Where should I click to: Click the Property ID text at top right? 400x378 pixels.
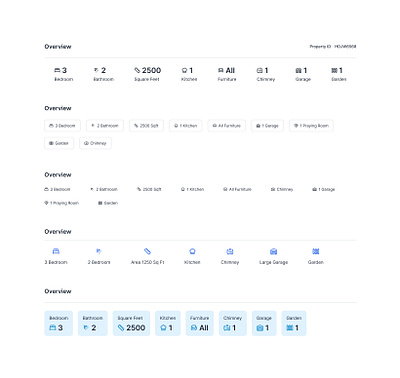click(x=333, y=47)
